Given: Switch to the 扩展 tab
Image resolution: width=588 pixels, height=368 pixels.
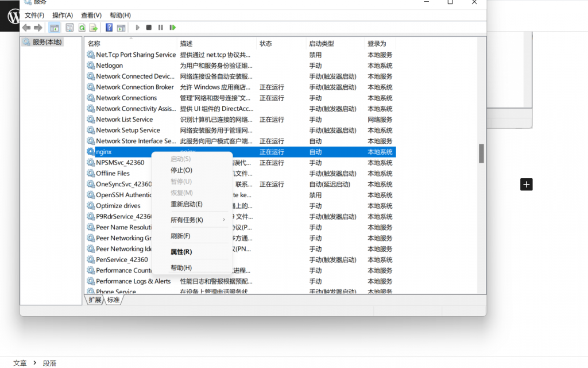Looking at the screenshot, I should tap(95, 300).
